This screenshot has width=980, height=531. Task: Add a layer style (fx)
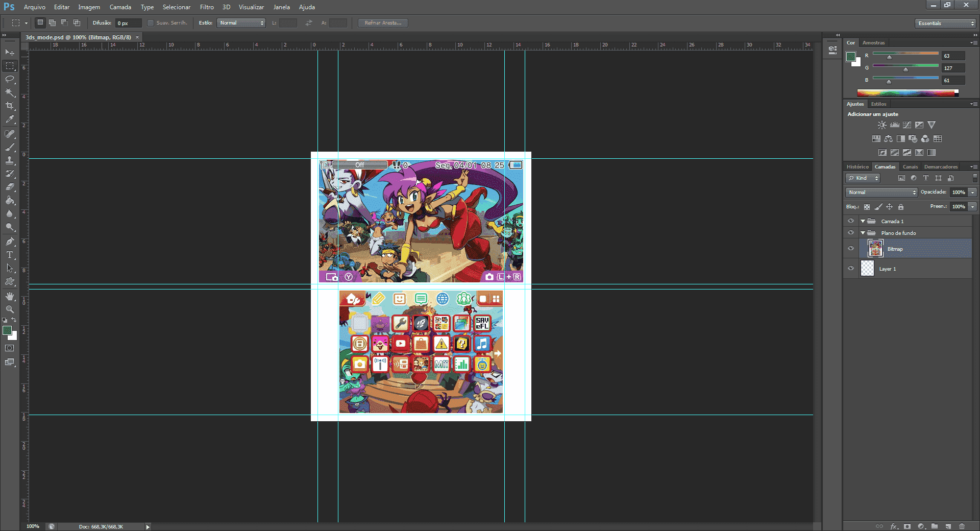pyautogui.click(x=894, y=526)
